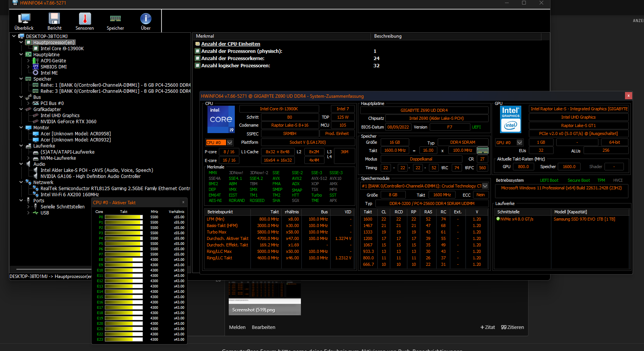Expand the Serielle Schnittstellen node
This screenshot has height=351, width=644.
point(28,206)
